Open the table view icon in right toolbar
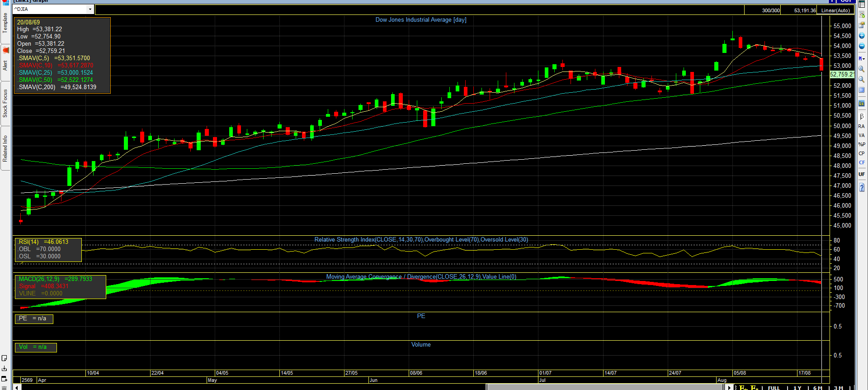 (862, 4)
